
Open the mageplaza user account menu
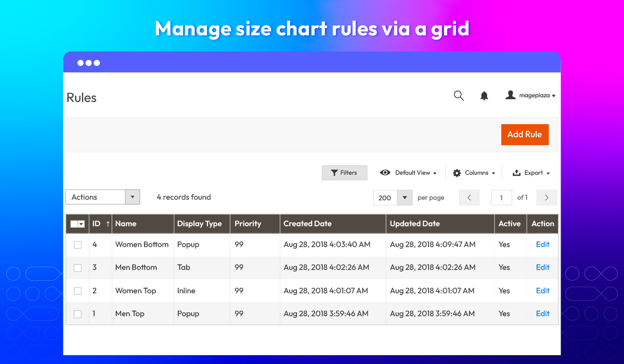coord(530,96)
